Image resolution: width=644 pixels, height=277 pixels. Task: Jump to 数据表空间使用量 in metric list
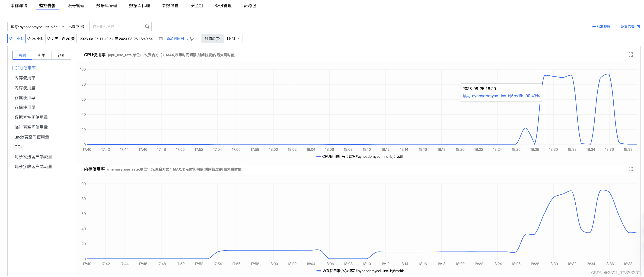pyautogui.click(x=31, y=117)
